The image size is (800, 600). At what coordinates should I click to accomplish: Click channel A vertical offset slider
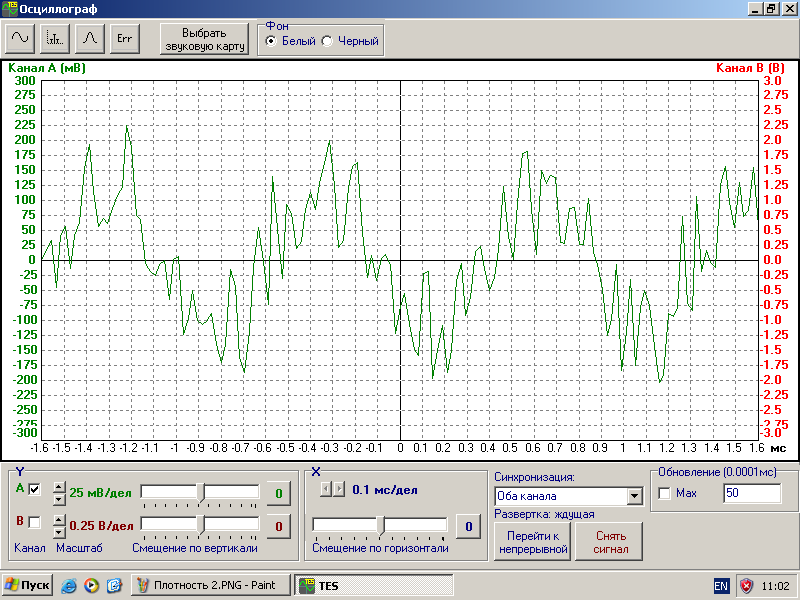(200, 492)
